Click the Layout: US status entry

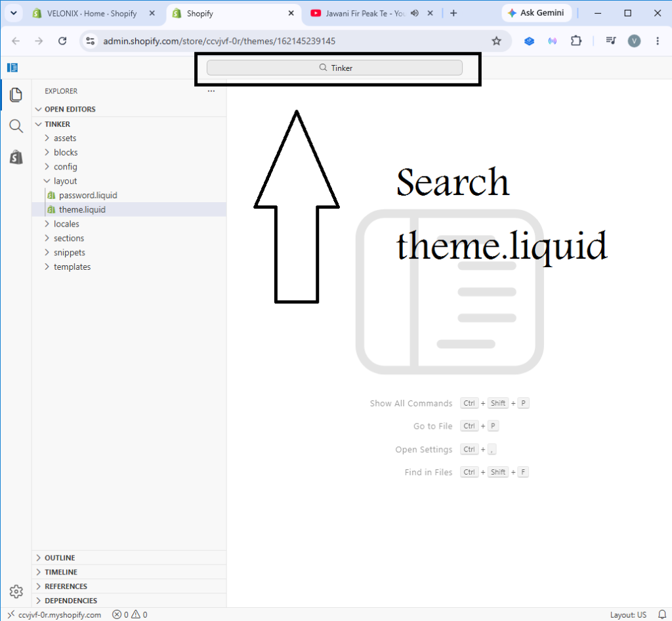628,614
